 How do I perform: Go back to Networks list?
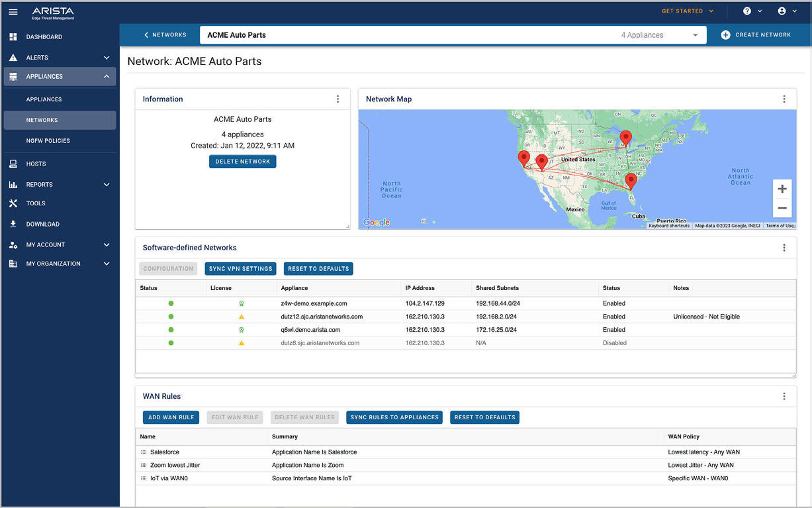[x=165, y=35]
